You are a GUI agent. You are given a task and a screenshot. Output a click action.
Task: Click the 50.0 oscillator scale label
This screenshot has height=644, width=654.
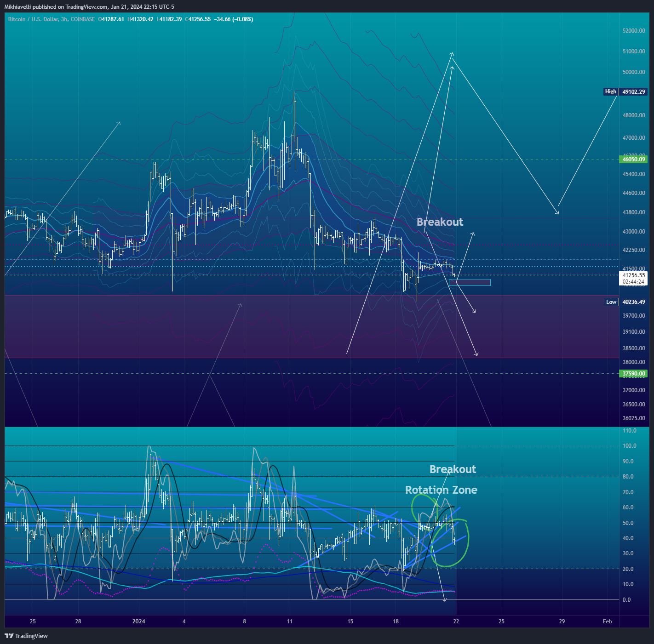coord(628,523)
